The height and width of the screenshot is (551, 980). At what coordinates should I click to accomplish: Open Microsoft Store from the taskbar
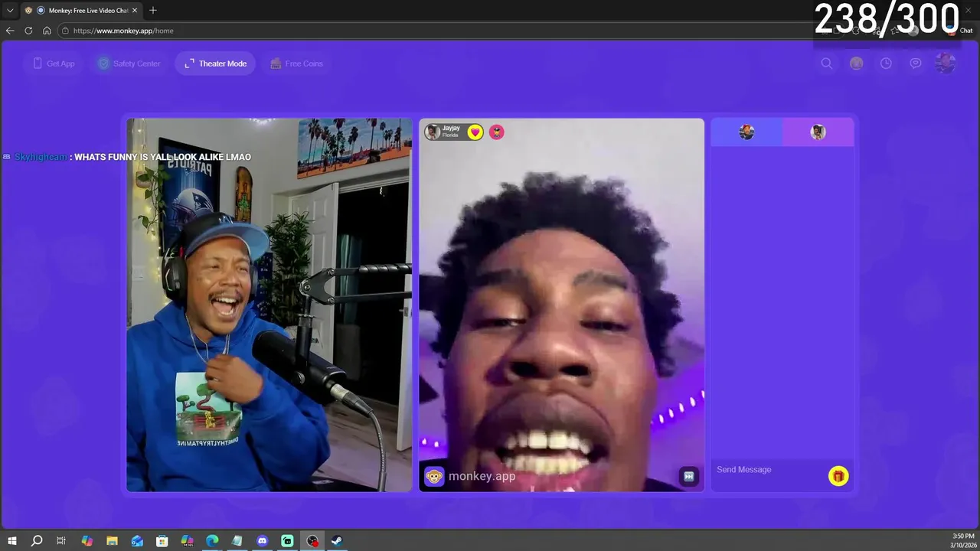[x=162, y=541]
